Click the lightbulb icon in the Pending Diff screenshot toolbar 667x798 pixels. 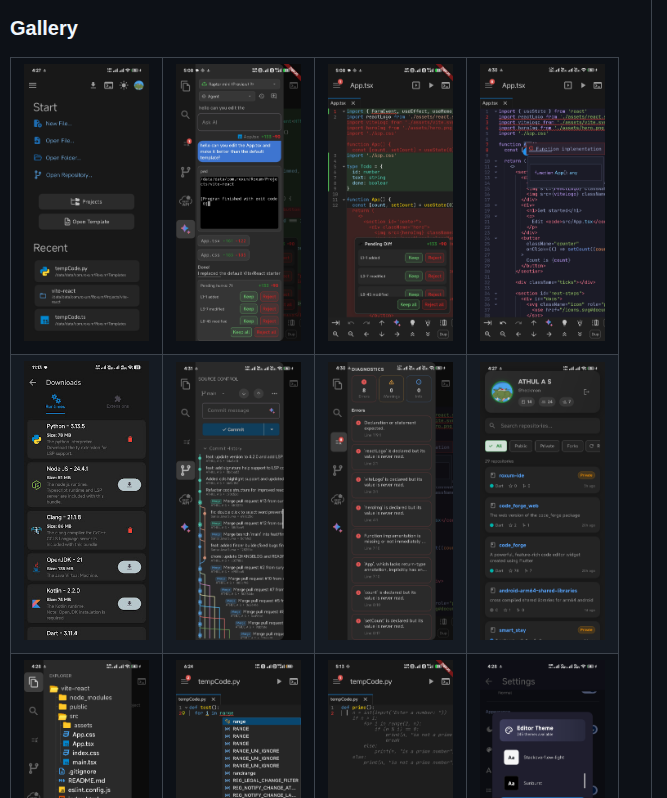pos(413,323)
